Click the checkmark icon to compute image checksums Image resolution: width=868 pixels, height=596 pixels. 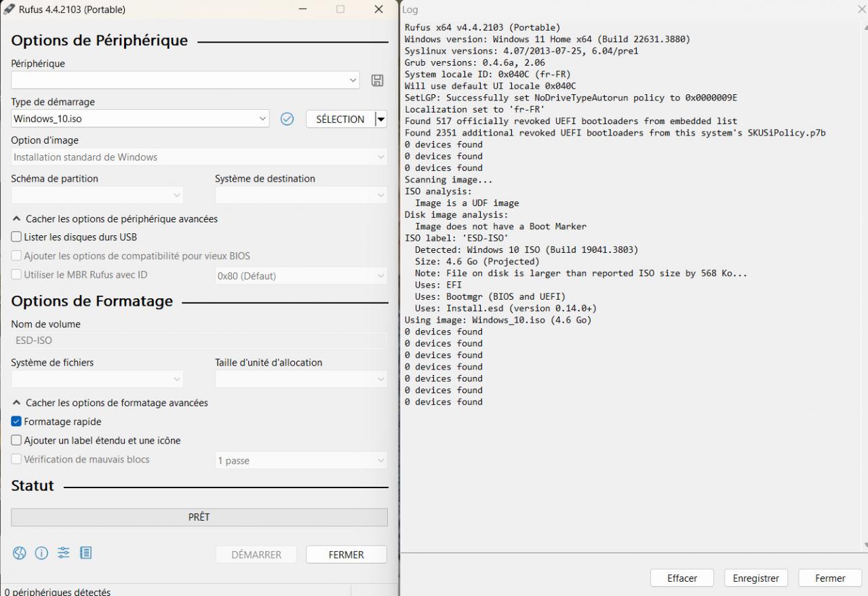pos(287,119)
